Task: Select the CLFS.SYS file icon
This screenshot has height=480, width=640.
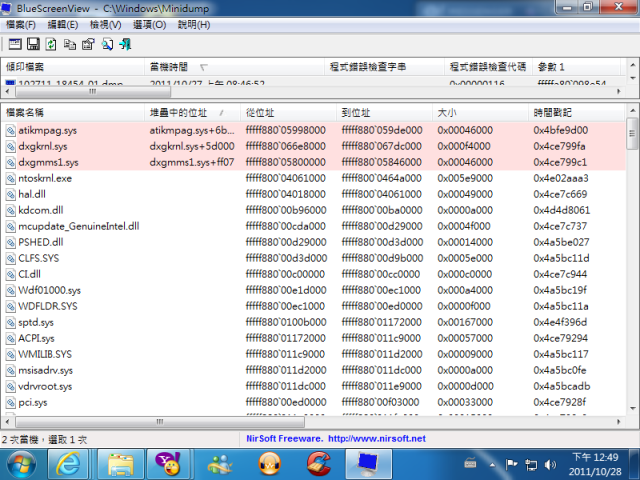Action: [11, 258]
